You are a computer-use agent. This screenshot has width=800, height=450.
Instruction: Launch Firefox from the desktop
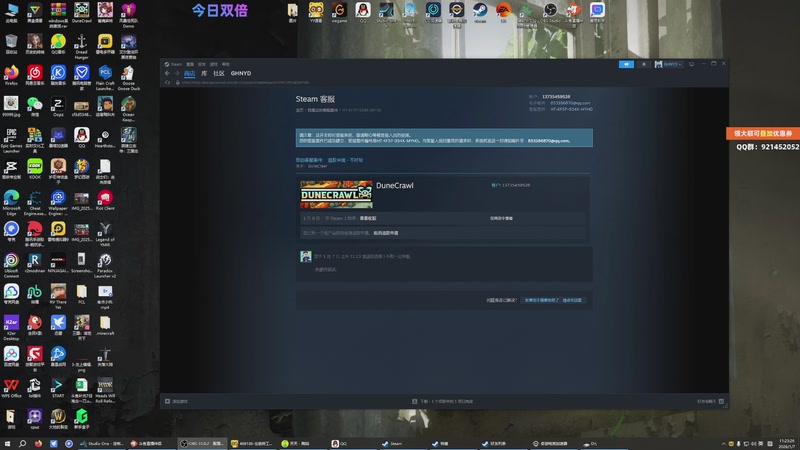pyautogui.click(x=11, y=75)
